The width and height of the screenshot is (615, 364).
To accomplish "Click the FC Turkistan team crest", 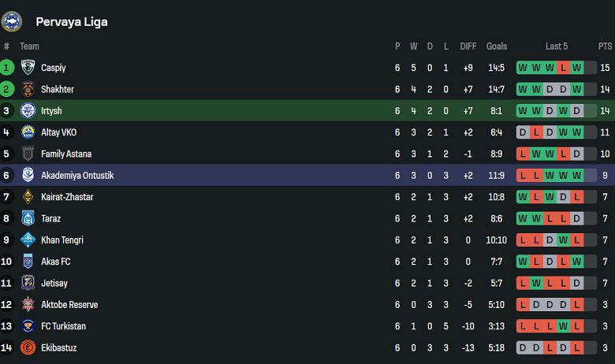I will click(x=28, y=326).
